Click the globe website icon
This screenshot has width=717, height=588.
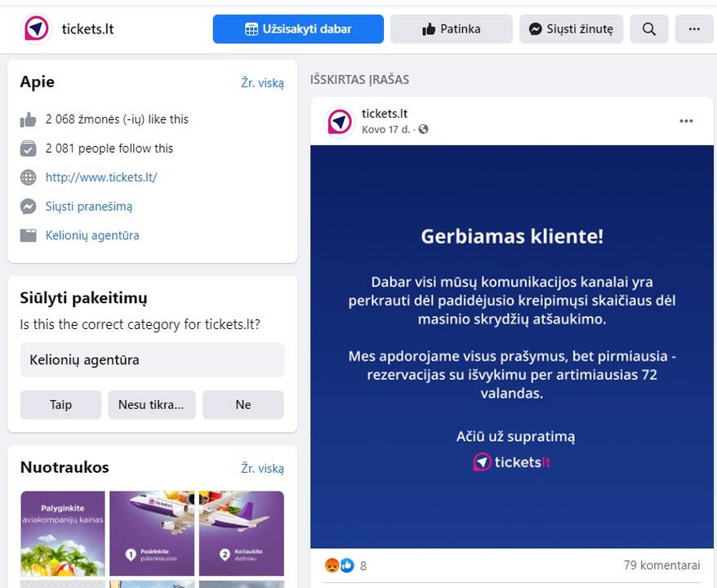point(28,177)
